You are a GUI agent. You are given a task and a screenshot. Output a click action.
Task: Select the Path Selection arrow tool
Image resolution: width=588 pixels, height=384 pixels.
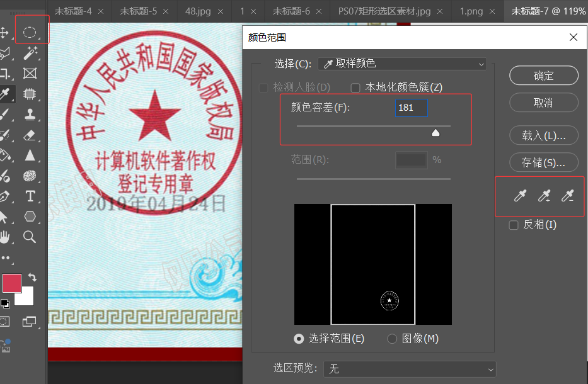4,217
